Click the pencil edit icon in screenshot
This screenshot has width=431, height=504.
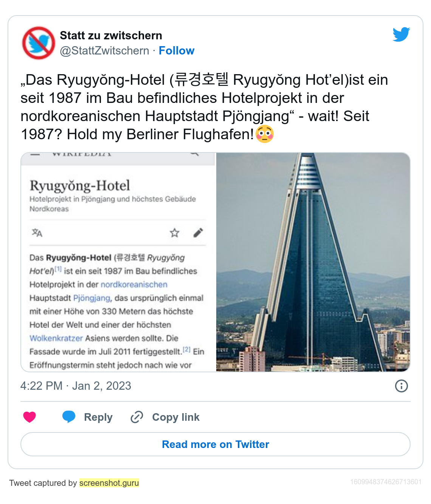coord(198,233)
